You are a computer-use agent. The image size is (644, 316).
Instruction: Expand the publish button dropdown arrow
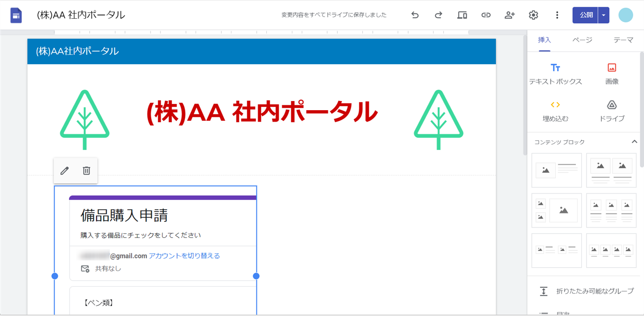coord(604,15)
